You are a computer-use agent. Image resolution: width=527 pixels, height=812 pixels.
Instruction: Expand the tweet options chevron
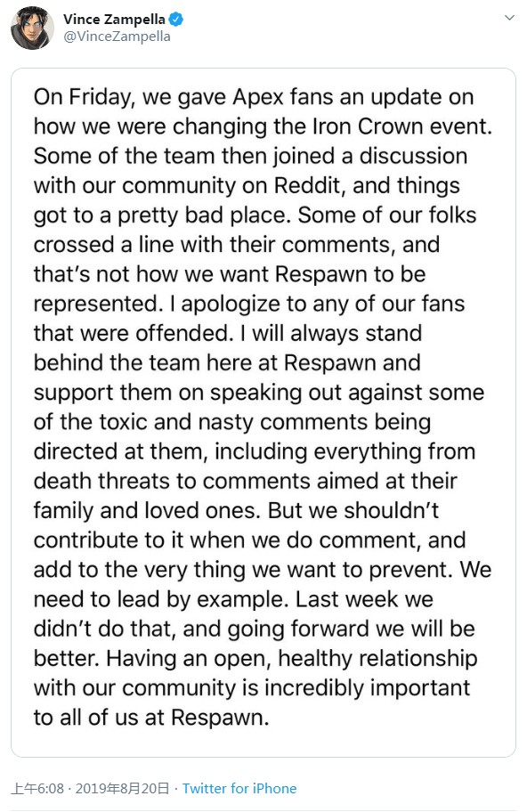click(509, 18)
